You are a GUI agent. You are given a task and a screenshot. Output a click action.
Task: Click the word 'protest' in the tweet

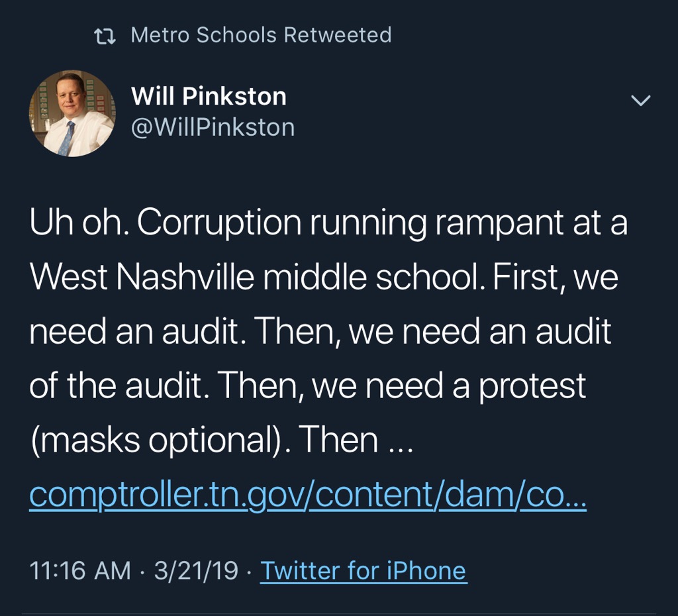pyautogui.click(x=532, y=385)
